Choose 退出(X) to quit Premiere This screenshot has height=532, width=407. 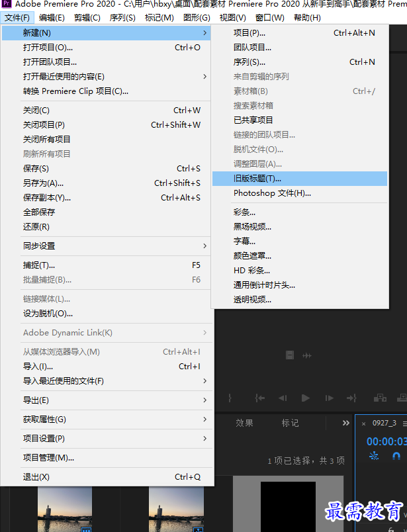click(x=107, y=477)
